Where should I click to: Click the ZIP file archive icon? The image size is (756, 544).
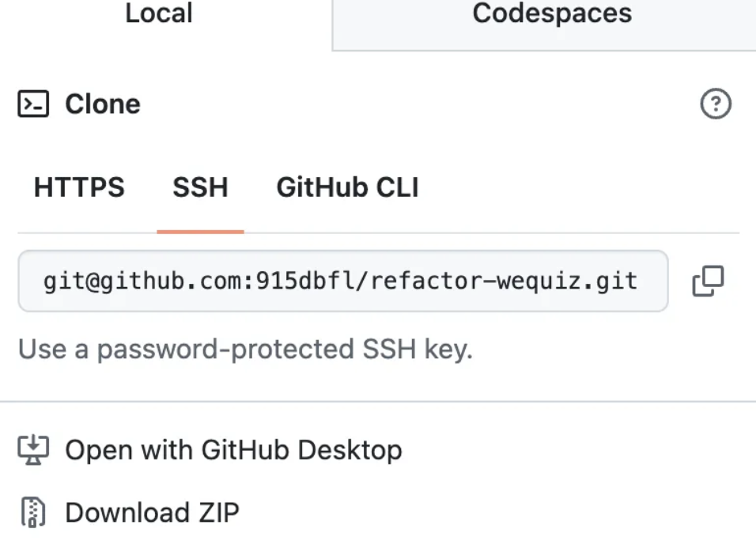point(33,512)
